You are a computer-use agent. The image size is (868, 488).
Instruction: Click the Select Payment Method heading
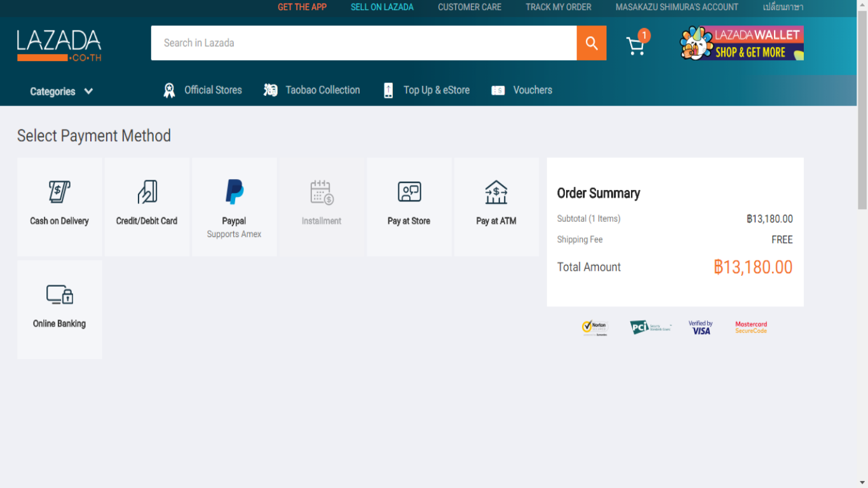[94, 136]
